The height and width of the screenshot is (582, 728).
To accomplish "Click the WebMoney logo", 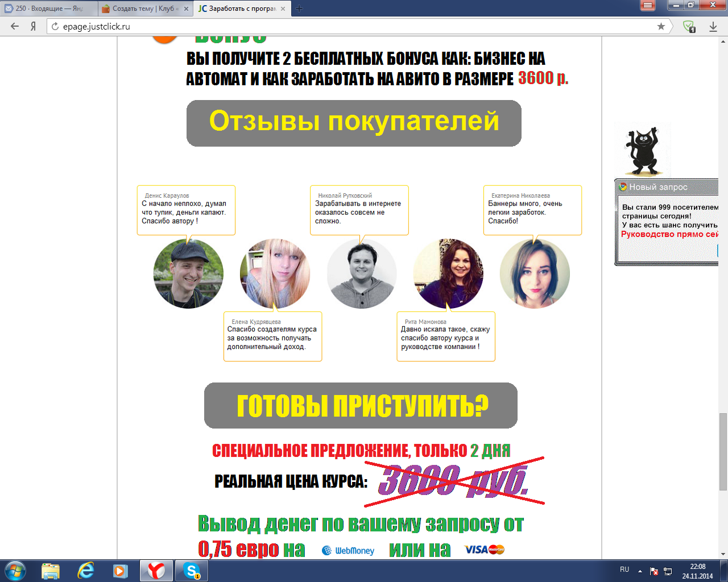I will [x=348, y=550].
